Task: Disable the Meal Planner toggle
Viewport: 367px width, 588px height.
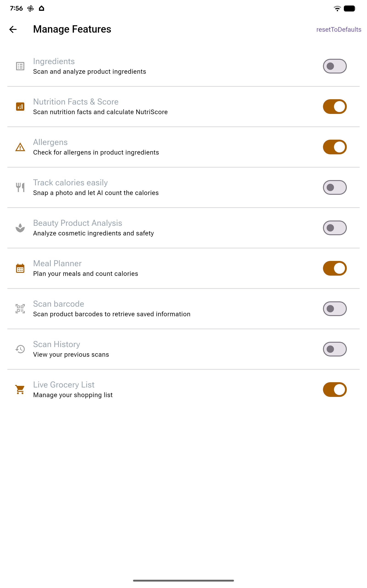Action: (x=335, y=268)
